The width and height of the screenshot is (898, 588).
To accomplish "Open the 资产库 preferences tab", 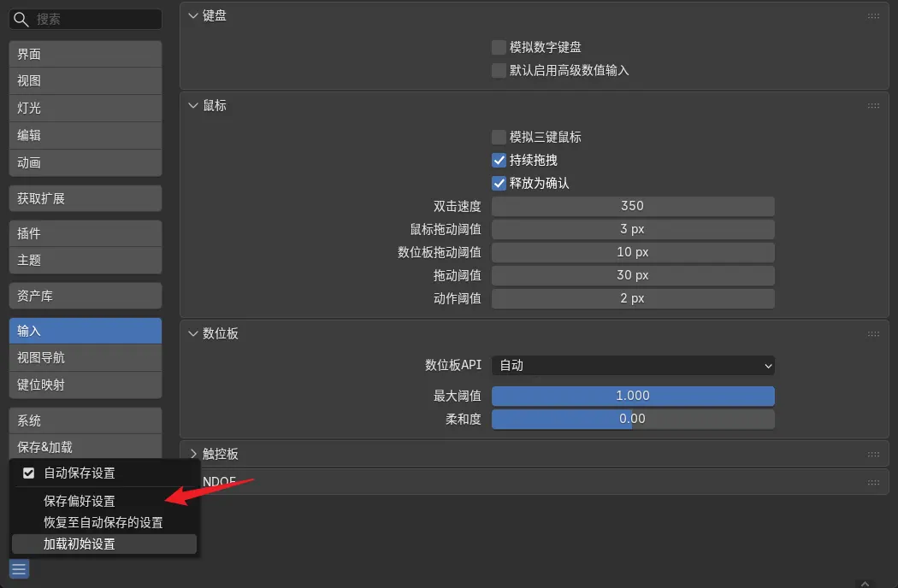I will 86,296.
